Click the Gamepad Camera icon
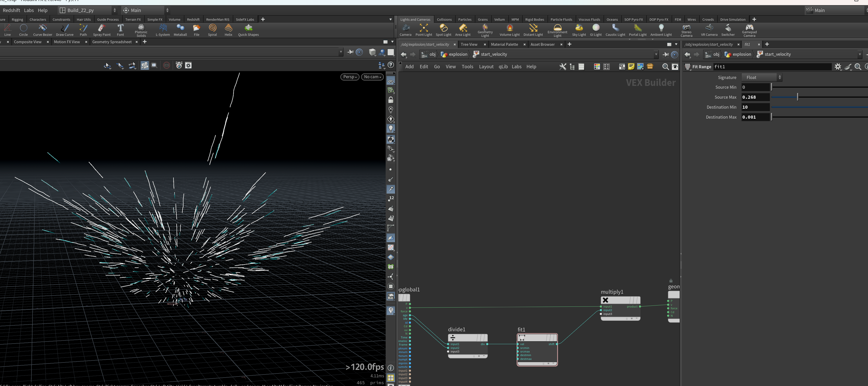This screenshot has width=868, height=386. (x=749, y=30)
